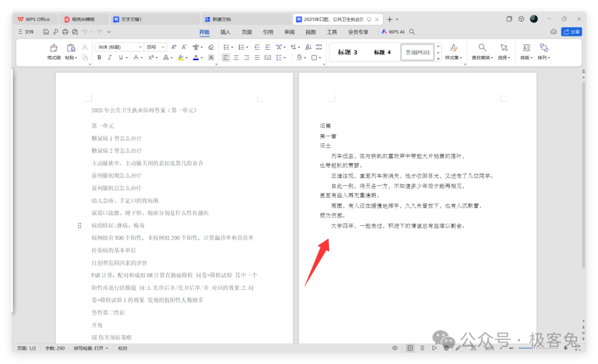598x364 pixels.
Task: Expand the bullet list dropdown arrow
Action: [x=232, y=47]
